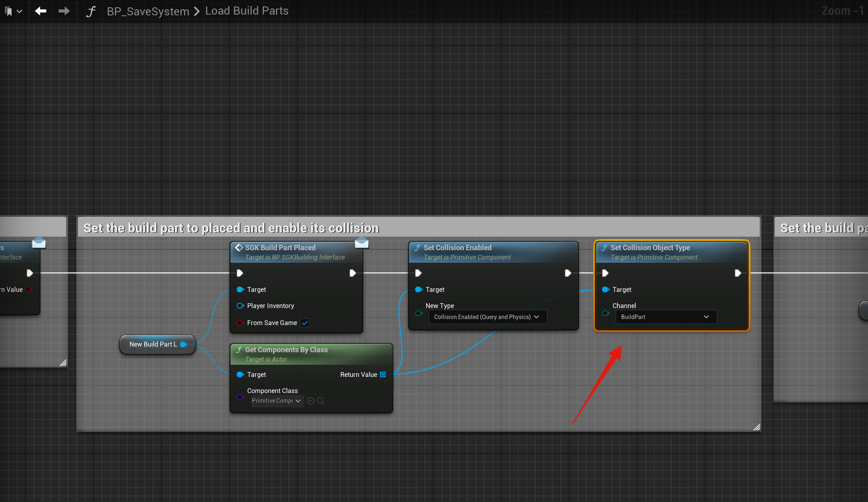Open the New Type collision dropdown
Image resolution: width=868 pixels, height=502 pixels.
point(487,317)
